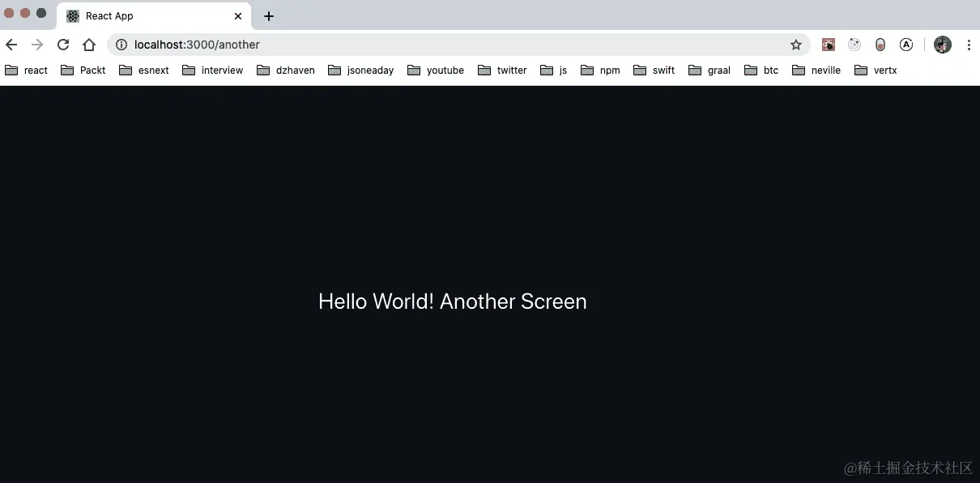Open the npm bookmarks folder
This screenshot has height=483, width=980.
pyautogui.click(x=600, y=71)
